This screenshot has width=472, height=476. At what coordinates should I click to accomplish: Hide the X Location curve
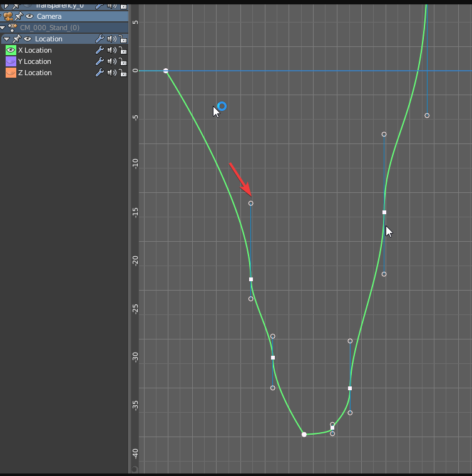(x=11, y=50)
